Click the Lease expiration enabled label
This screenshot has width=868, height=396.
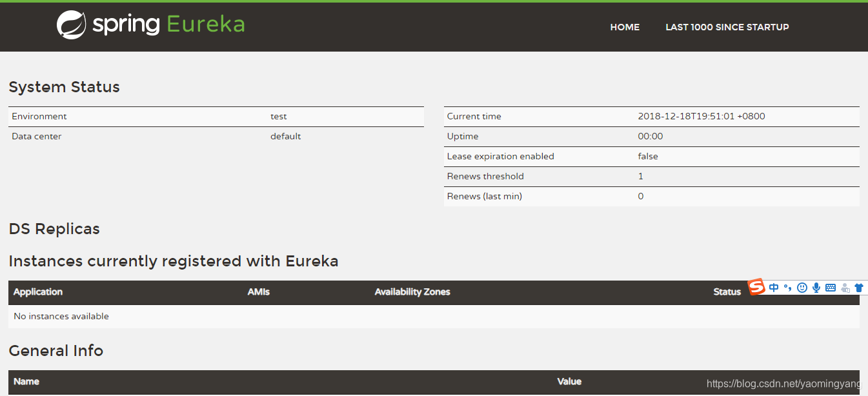pos(501,156)
